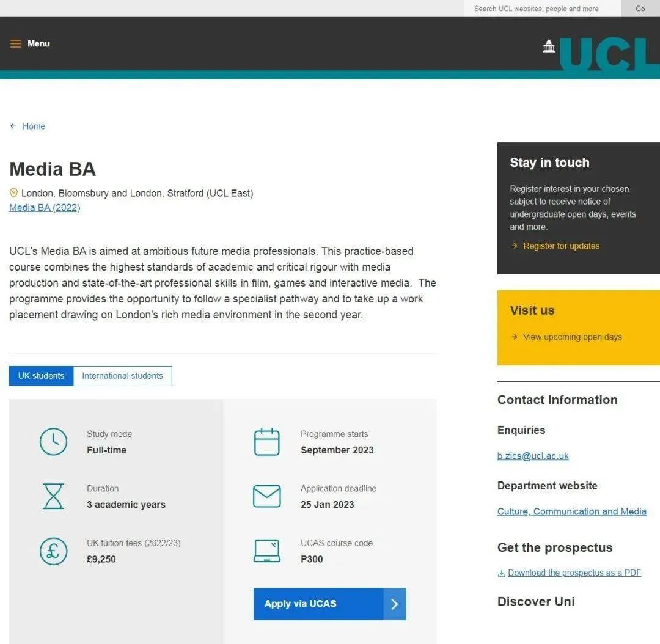Switch to International students tab
660x644 pixels.
point(122,376)
